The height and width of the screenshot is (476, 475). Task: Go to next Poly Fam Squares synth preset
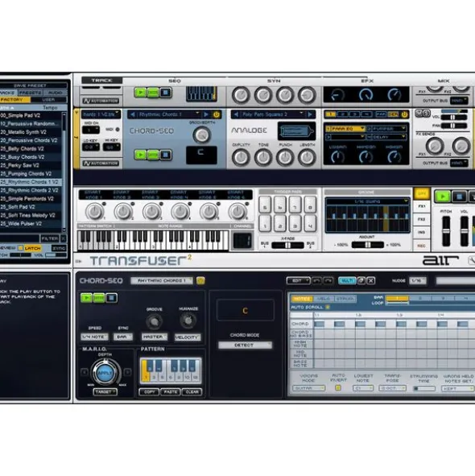[x=310, y=114]
